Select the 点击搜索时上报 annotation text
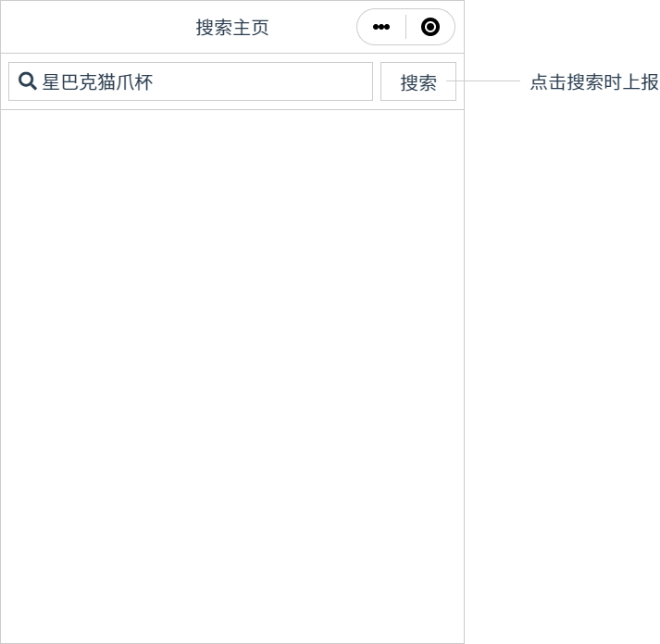This screenshot has width=660, height=644. coord(593,82)
